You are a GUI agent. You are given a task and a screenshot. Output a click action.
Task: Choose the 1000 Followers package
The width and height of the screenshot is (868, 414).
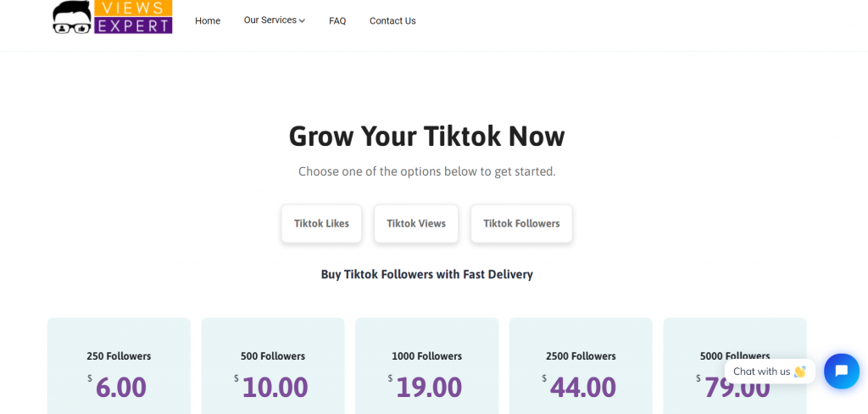point(427,366)
